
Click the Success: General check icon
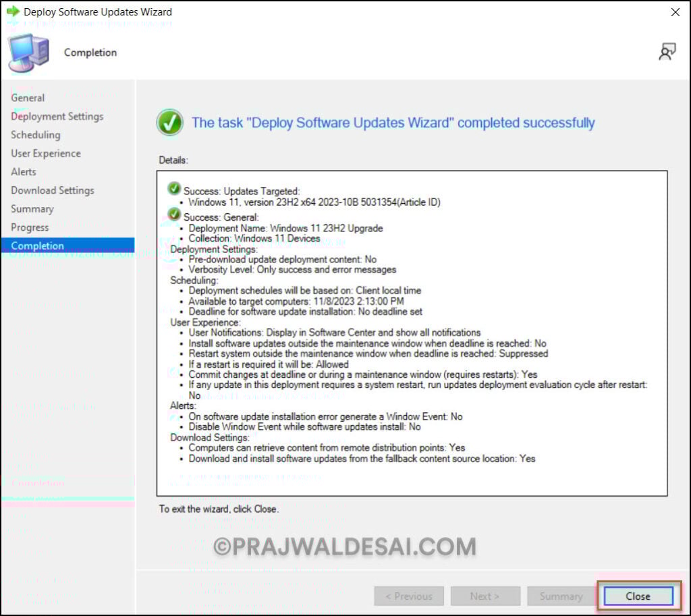(x=174, y=215)
